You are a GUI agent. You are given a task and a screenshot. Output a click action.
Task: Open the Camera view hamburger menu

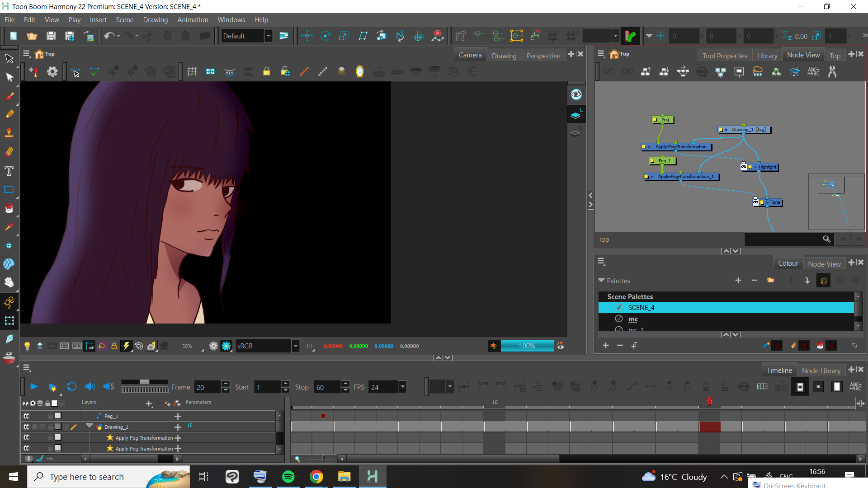[27, 54]
